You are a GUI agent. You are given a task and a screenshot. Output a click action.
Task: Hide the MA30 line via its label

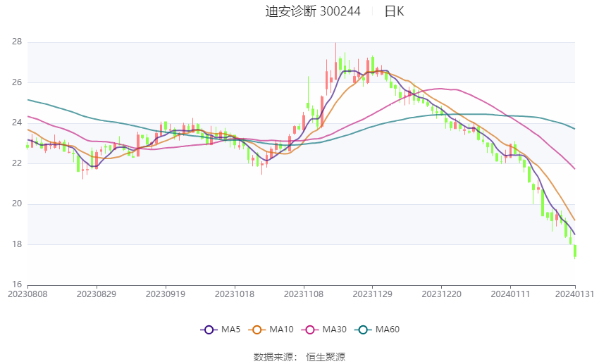334,330
